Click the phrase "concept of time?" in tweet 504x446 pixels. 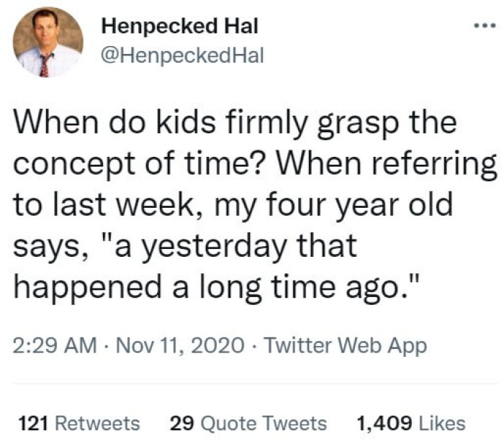140,165
